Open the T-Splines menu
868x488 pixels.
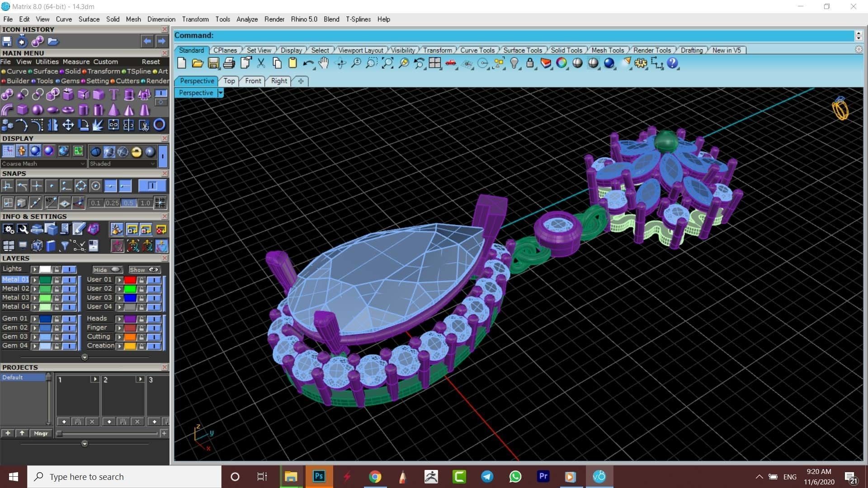(358, 19)
